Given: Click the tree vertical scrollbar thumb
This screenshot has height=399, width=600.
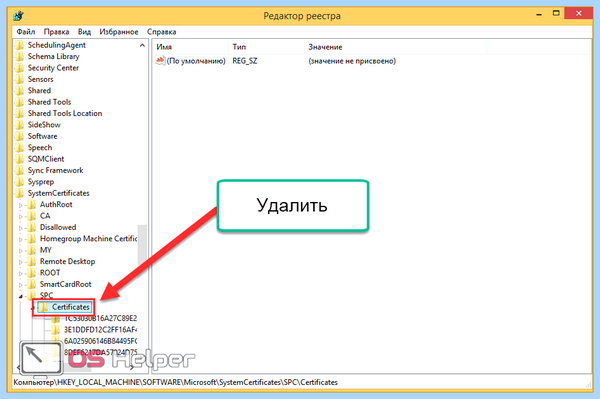Looking at the screenshot, I should 142,245.
